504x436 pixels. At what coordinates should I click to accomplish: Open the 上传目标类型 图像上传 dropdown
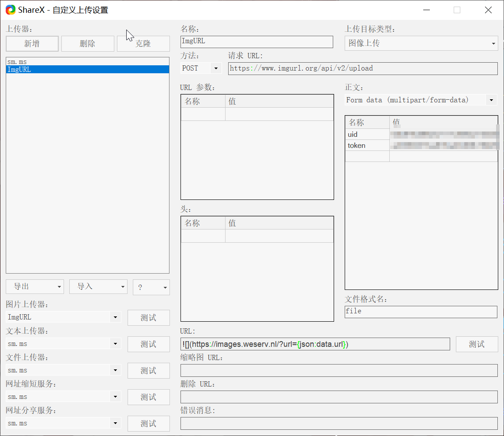click(x=421, y=43)
